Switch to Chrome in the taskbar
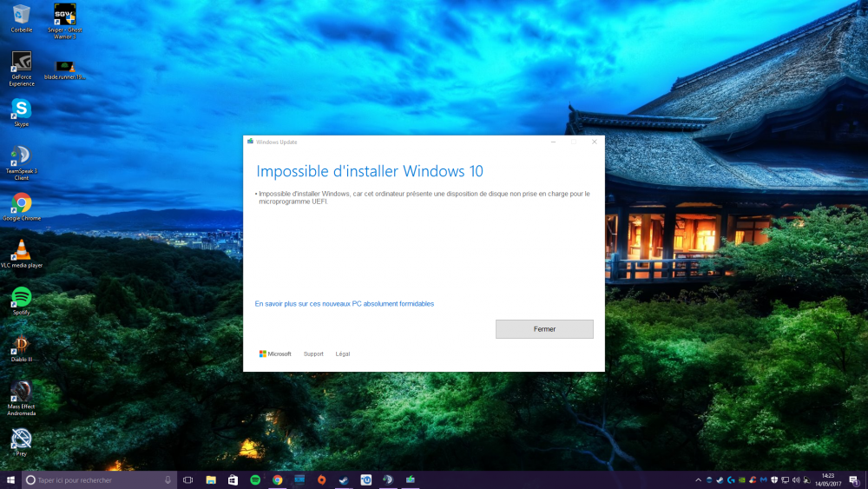The height and width of the screenshot is (489, 868). click(x=278, y=480)
